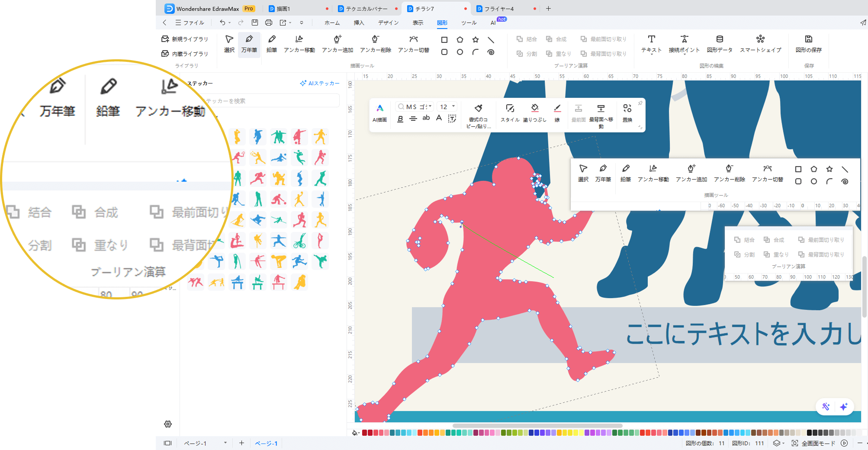Save the shape with 図形の保存
Image resolution: width=868 pixels, height=450 pixels.
click(809, 44)
